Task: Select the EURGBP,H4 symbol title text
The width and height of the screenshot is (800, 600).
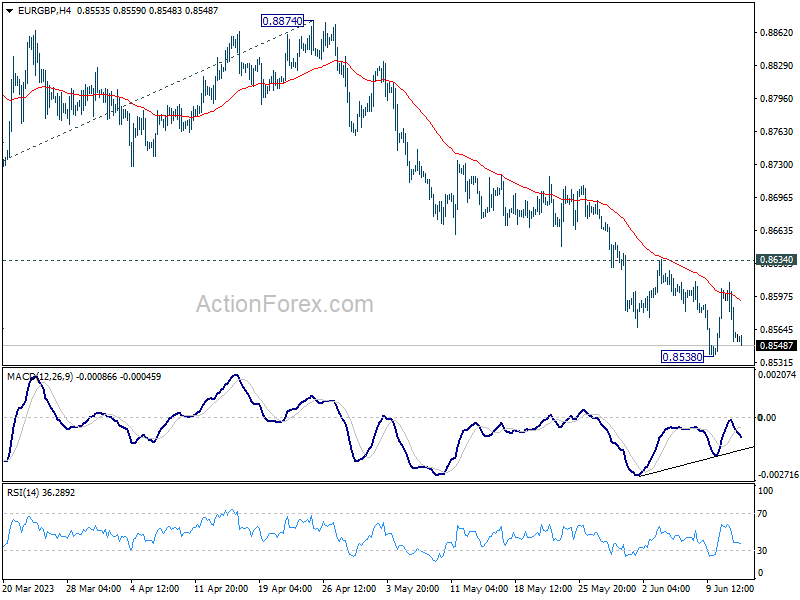Action: coord(44,10)
